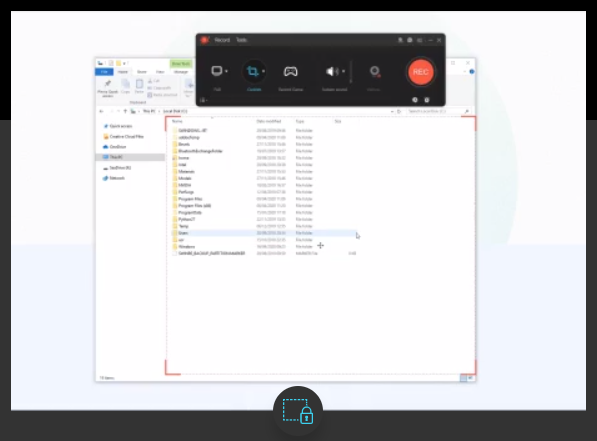Enable the Webcam icon in the recorder
Viewport: 597px width, 441px height.
click(375, 71)
